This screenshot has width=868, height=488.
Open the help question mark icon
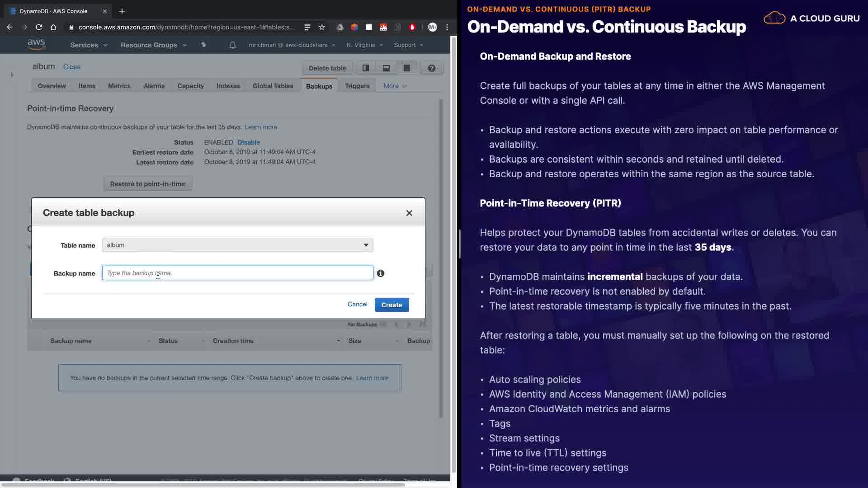(431, 68)
